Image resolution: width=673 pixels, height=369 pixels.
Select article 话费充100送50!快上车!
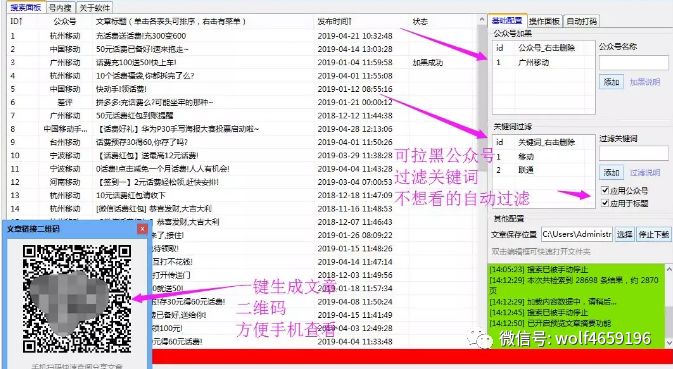tap(136, 62)
